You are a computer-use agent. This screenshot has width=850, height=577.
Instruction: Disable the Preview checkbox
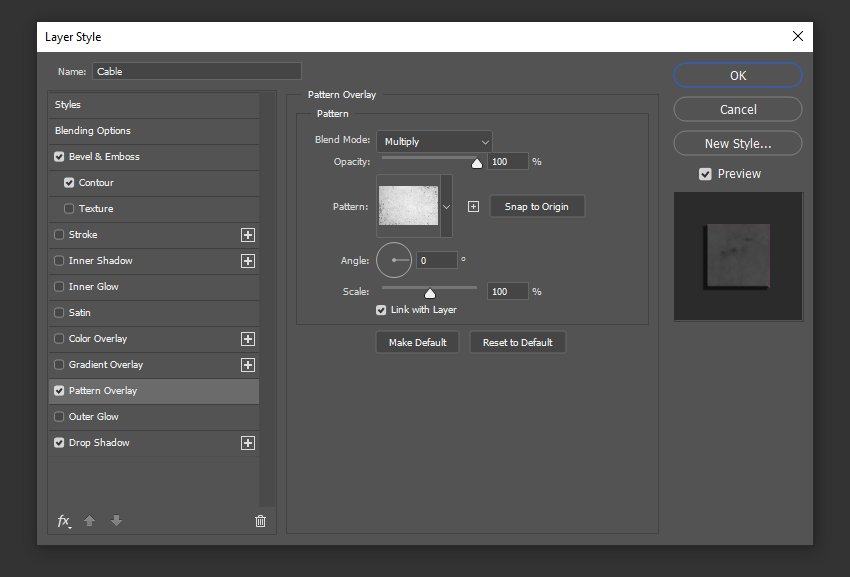[x=705, y=173]
